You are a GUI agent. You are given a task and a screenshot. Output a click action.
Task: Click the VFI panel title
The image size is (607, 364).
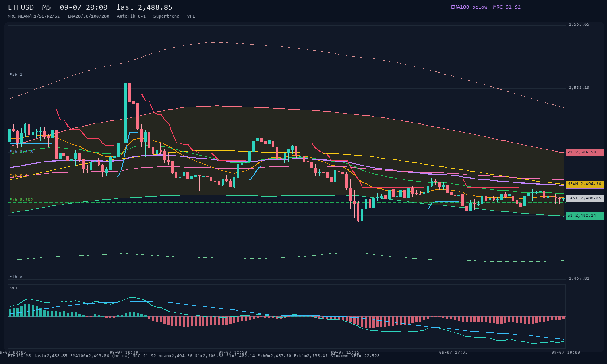pos(14,288)
